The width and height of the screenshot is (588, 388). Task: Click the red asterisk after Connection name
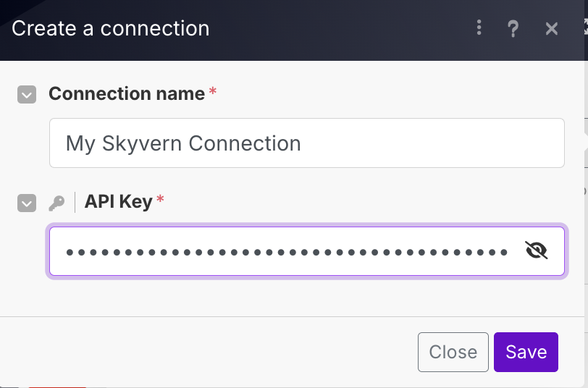[x=212, y=92]
